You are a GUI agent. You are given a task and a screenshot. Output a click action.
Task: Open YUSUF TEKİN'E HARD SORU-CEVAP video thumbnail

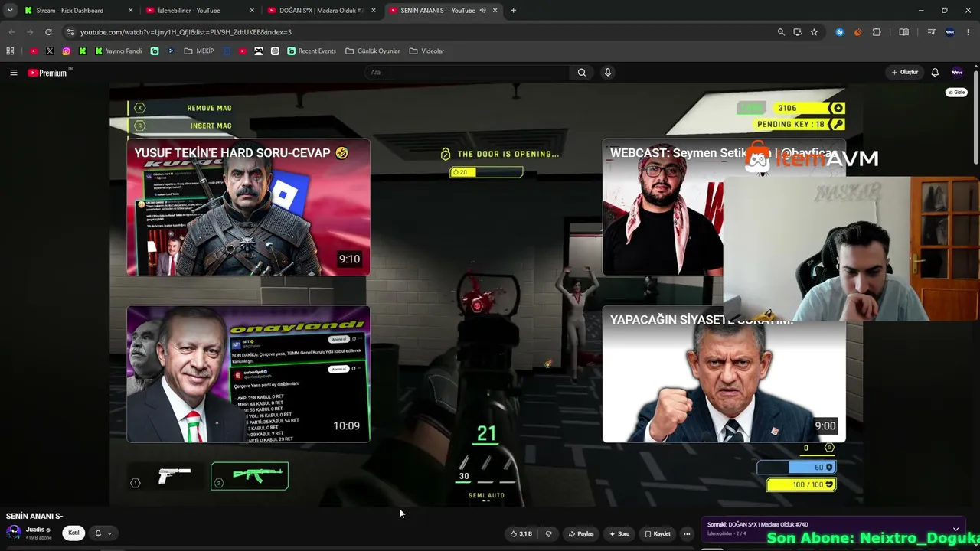click(x=248, y=207)
